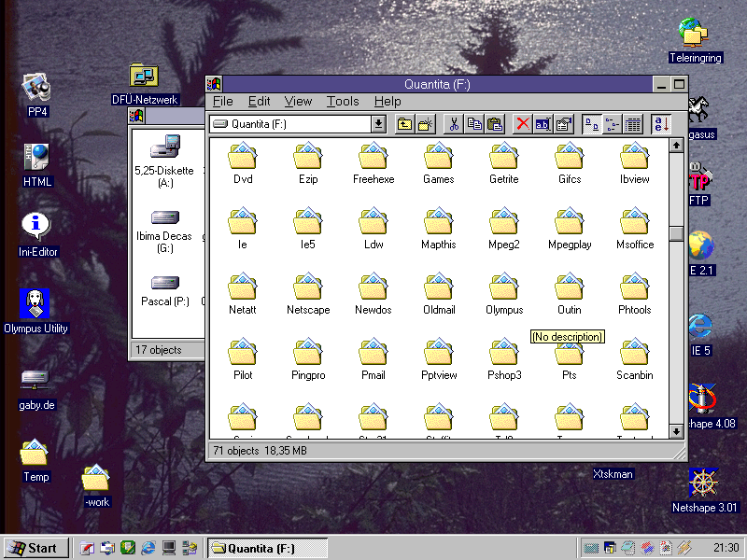
Task: Toggle the large icons view button
Action: tap(592, 124)
